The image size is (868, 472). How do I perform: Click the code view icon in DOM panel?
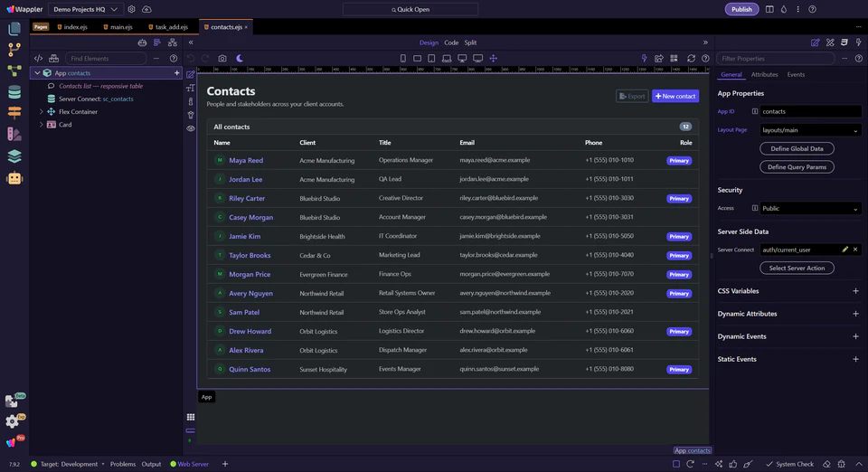coord(38,58)
